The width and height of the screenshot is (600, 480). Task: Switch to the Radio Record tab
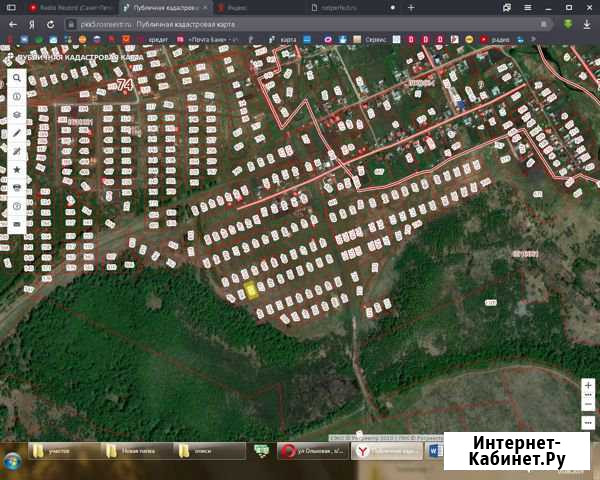pyautogui.click(x=71, y=7)
